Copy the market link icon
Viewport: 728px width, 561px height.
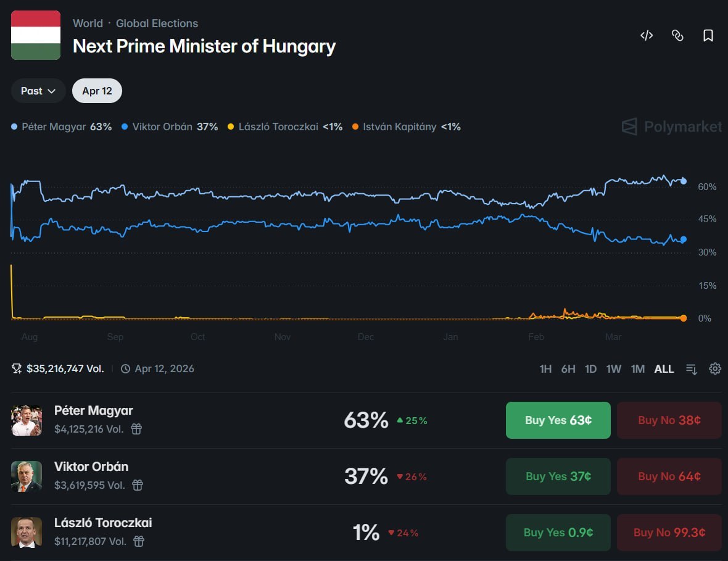(x=677, y=36)
